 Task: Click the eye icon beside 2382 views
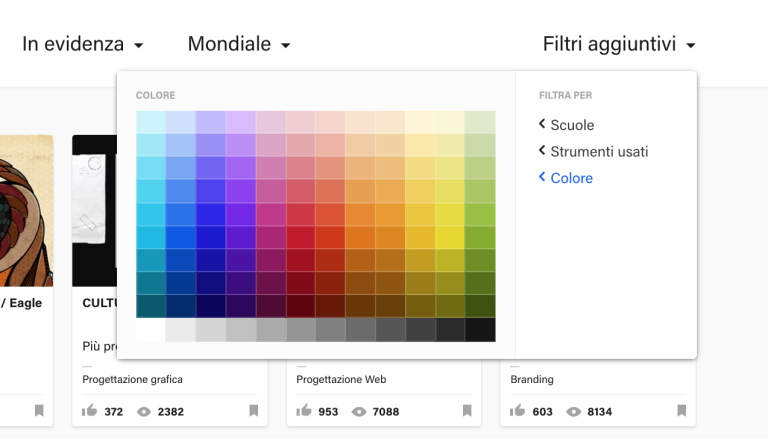point(143,411)
